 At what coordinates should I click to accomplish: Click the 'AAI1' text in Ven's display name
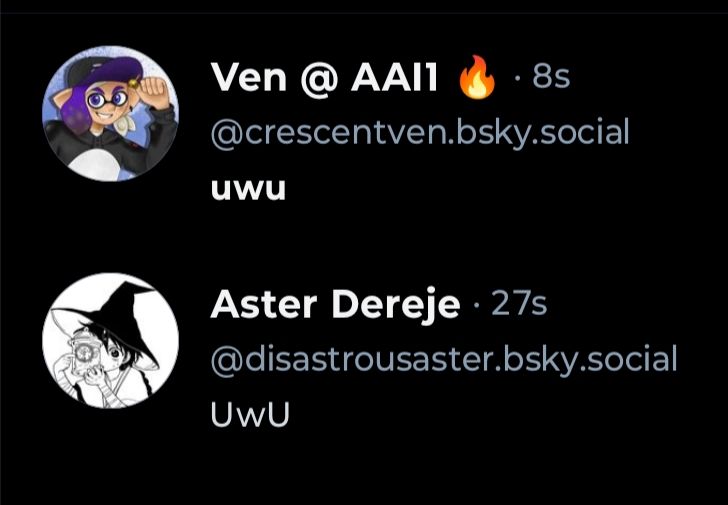[x=394, y=78]
